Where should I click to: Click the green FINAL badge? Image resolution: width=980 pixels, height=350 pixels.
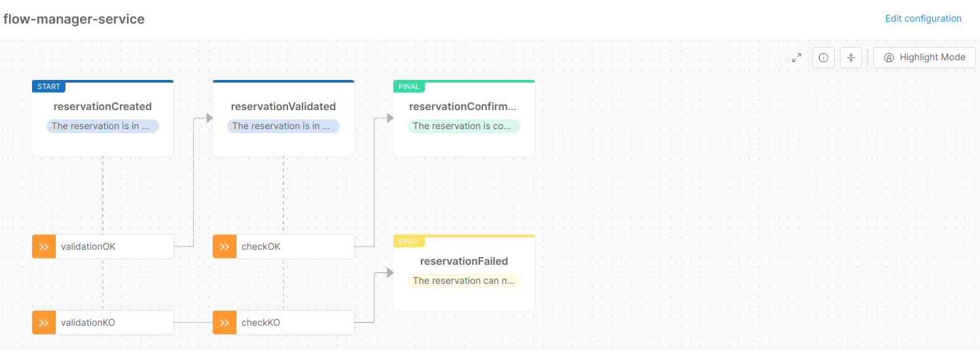tap(409, 87)
